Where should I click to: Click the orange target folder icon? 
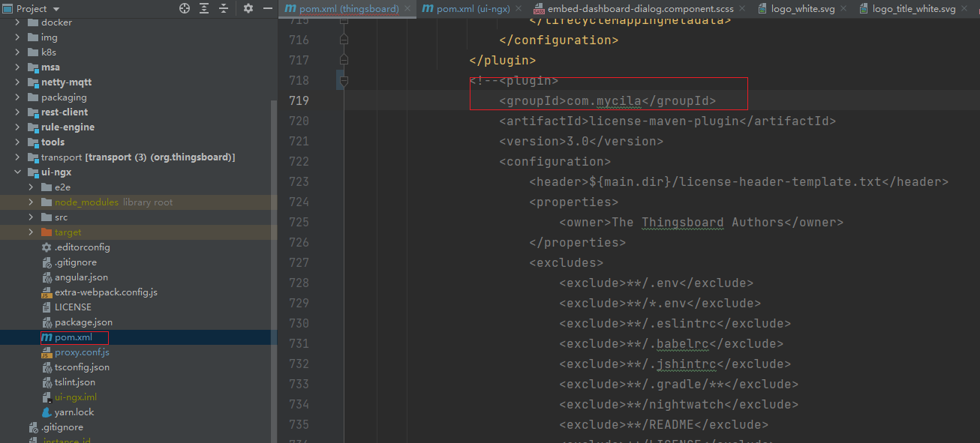[47, 232]
